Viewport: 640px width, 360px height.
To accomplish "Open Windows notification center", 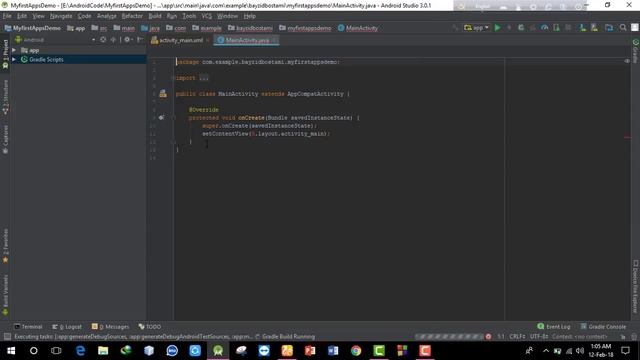I will coord(625,351).
